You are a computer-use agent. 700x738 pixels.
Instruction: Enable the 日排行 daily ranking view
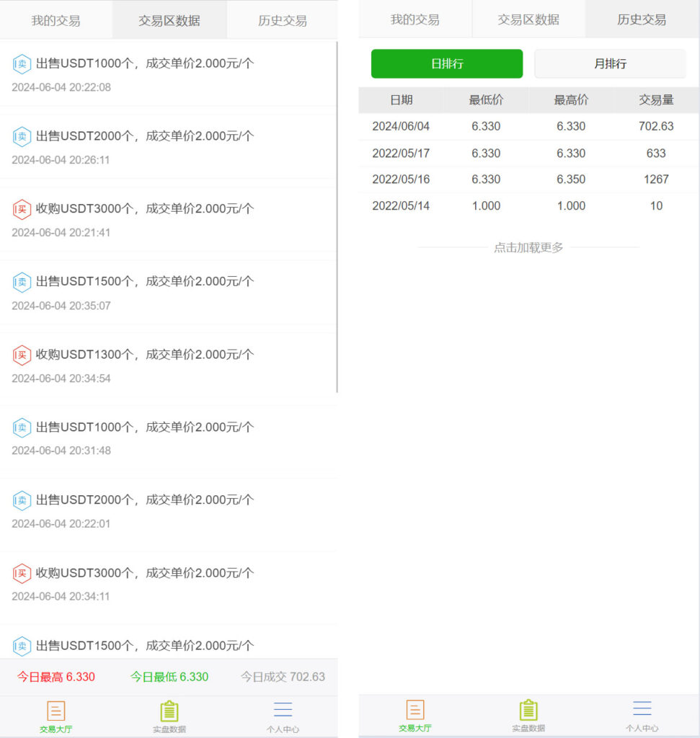click(x=446, y=63)
